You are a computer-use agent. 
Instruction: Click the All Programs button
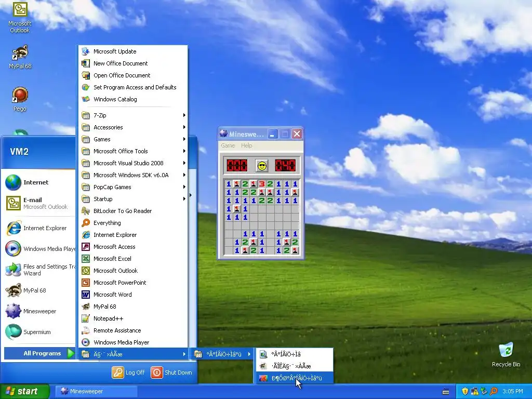point(39,353)
